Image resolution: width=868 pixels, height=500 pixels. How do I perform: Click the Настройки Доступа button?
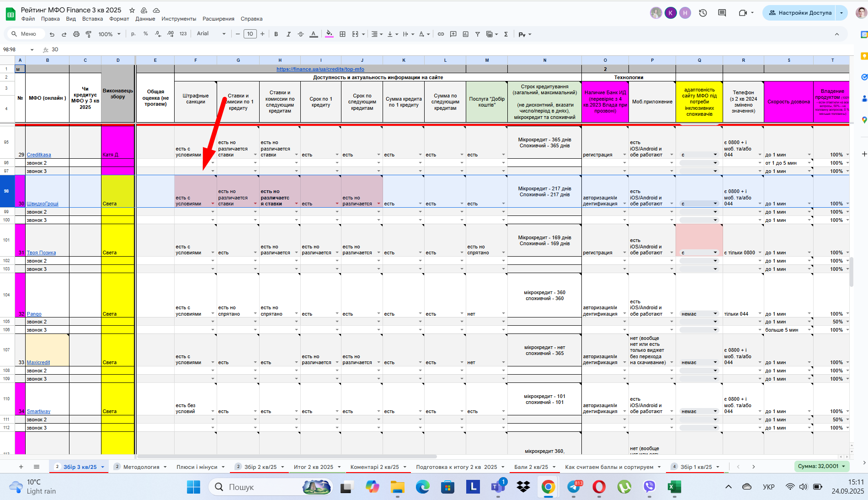click(x=799, y=13)
